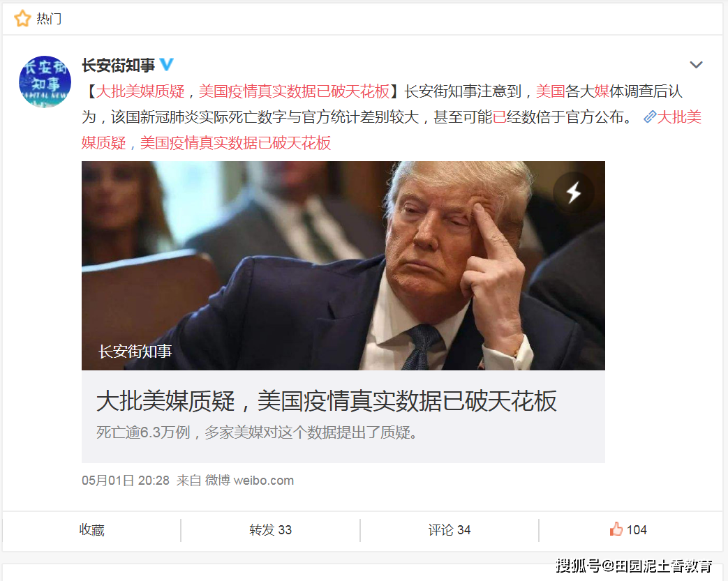
Task: Click the 长安街知事 watermark on image
Action: pos(135,352)
